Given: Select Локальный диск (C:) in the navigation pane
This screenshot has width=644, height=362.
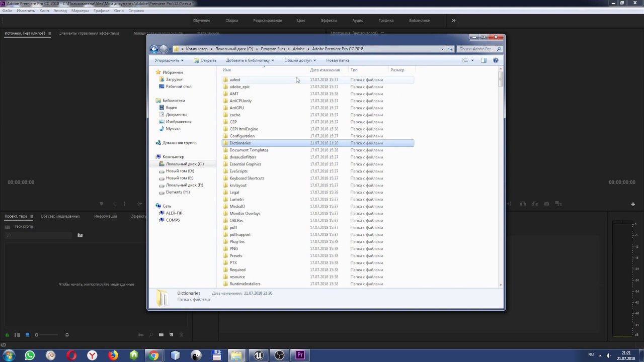Looking at the screenshot, I should 185,164.
